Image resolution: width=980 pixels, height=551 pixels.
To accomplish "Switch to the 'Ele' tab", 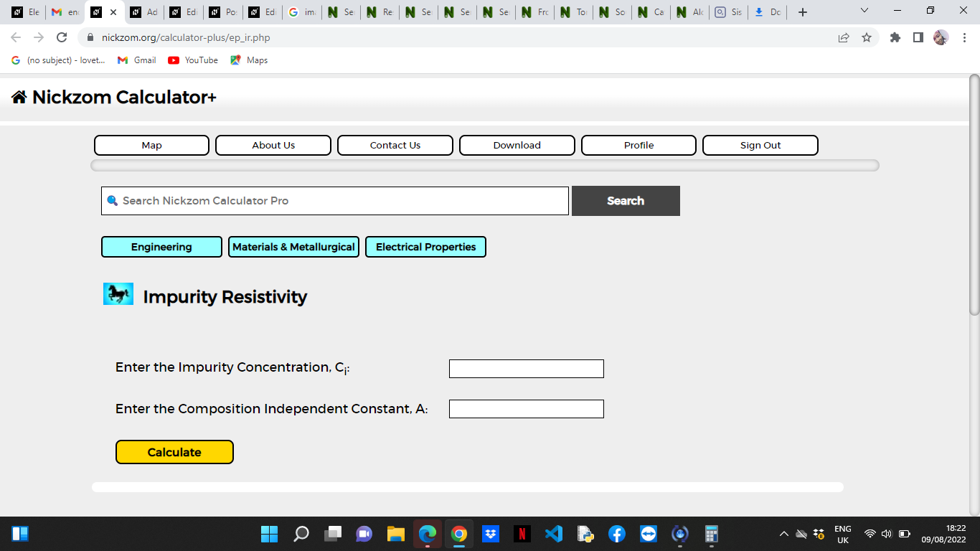I will click(25, 12).
